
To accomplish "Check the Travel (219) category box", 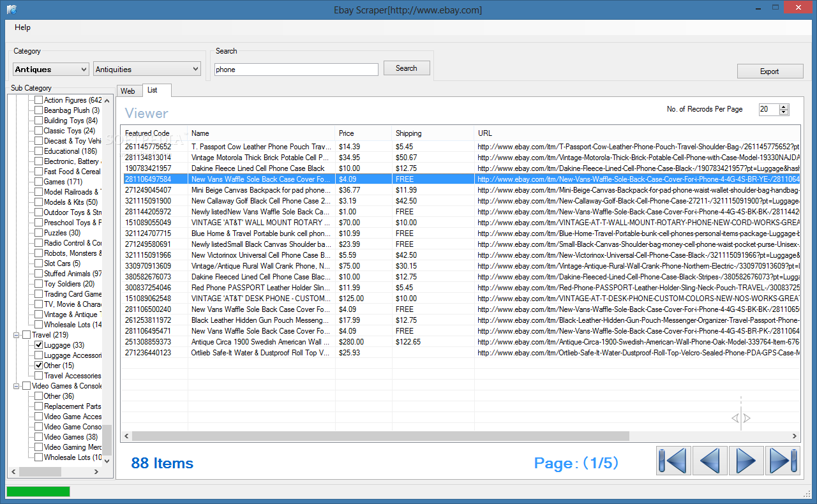I will pos(26,335).
